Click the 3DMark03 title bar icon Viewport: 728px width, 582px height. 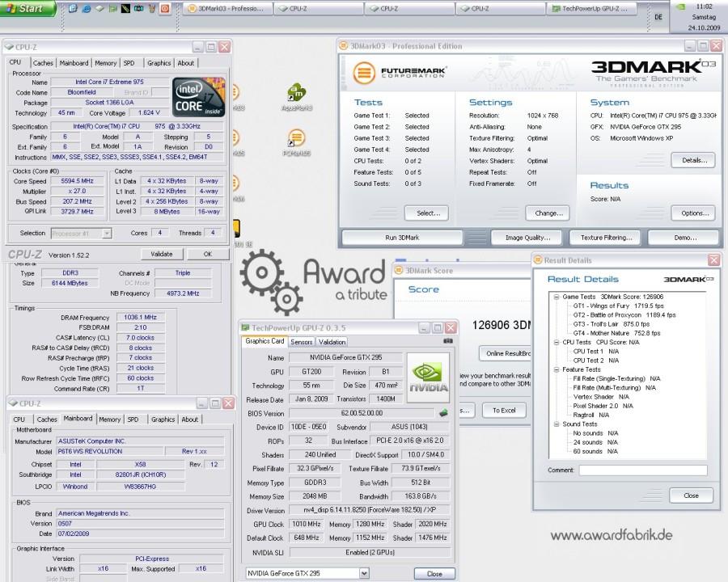tap(344, 46)
